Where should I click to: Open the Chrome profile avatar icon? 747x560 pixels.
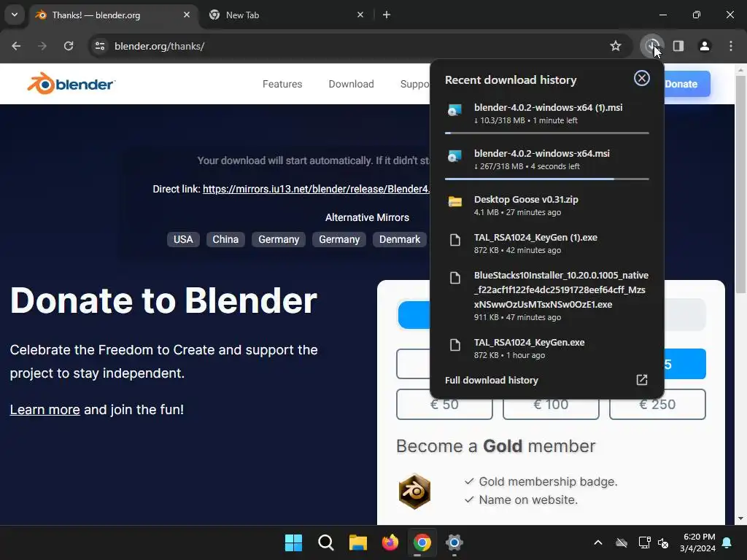coord(704,46)
